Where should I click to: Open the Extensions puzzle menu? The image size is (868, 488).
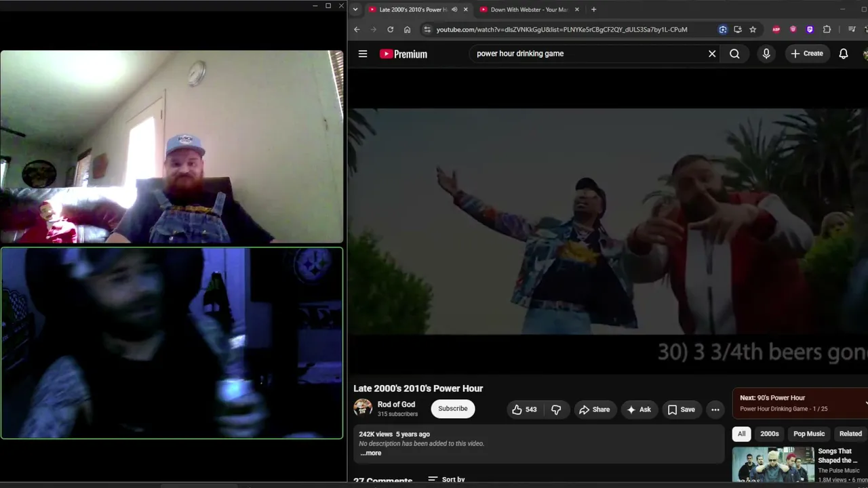point(827,29)
